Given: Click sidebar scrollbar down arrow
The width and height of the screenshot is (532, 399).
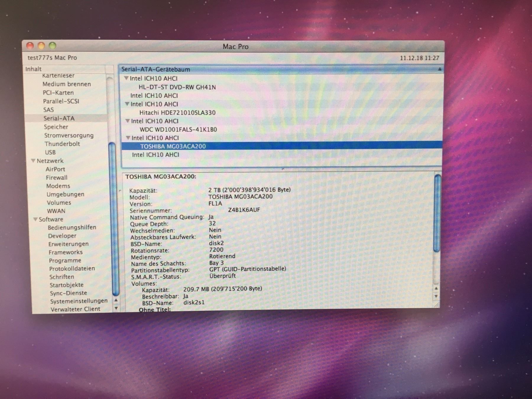Looking at the screenshot, I should (116, 308).
